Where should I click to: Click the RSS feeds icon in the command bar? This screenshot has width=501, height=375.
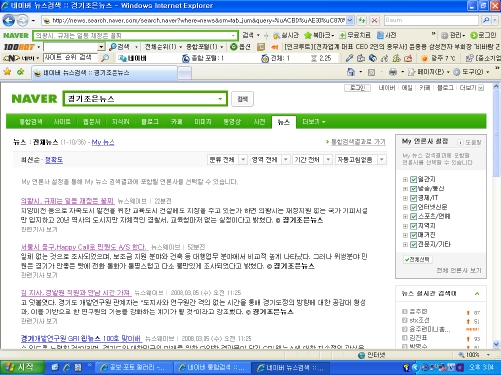[x=371, y=72]
